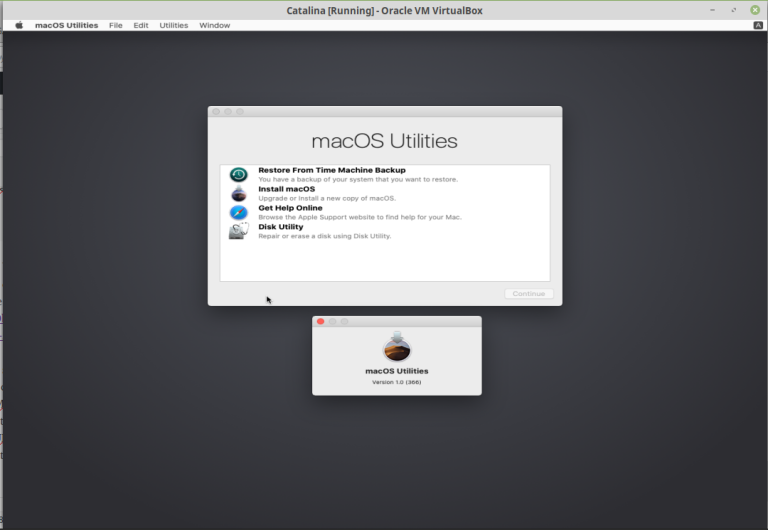Open the Window menu
Viewport: 768px width, 530px height.
click(x=214, y=25)
